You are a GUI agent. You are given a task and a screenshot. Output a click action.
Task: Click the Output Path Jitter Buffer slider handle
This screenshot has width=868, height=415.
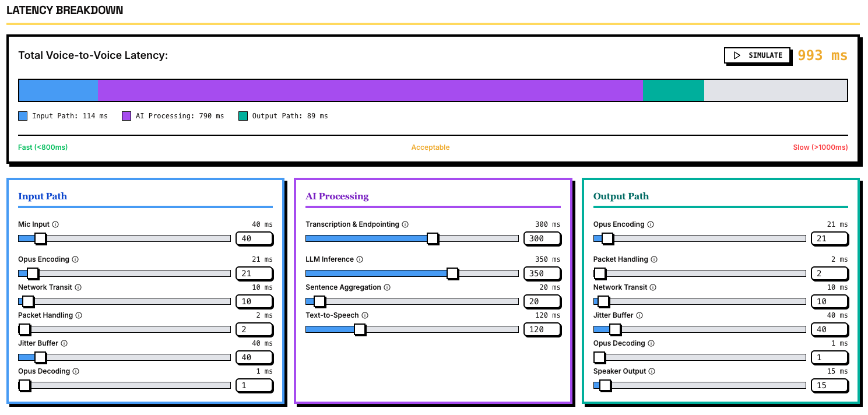(x=616, y=329)
